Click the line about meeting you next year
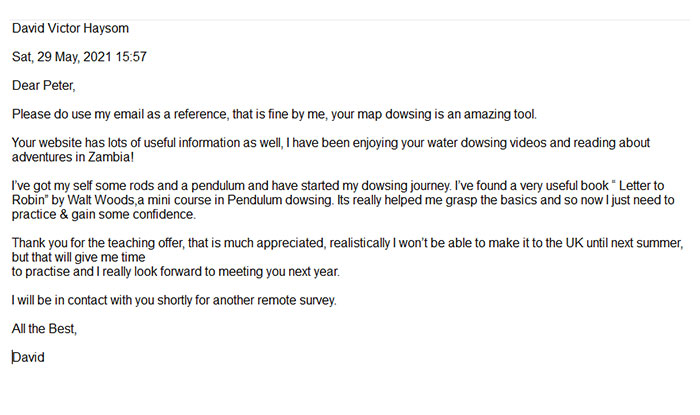Viewport: 700px width, 415px height. point(175,272)
